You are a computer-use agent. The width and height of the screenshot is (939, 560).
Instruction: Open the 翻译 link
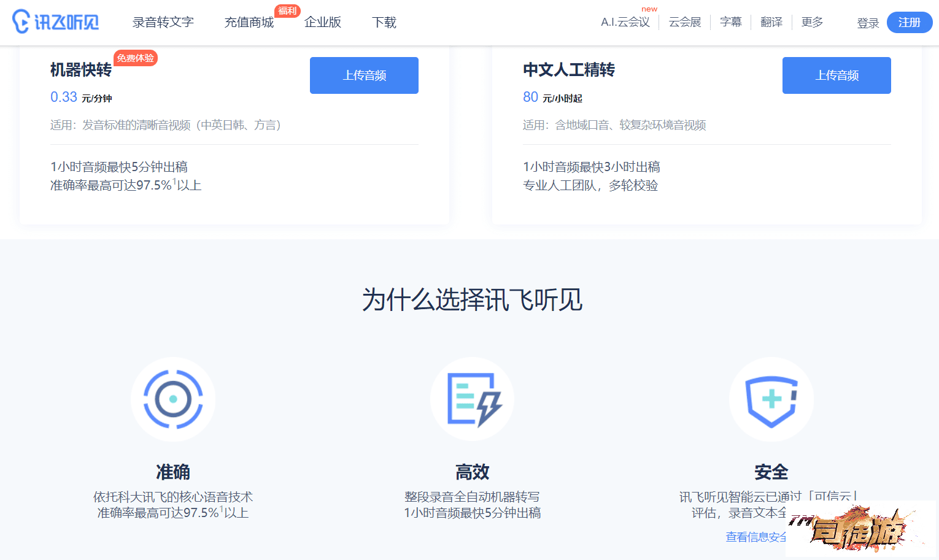pyautogui.click(x=771, y=23)
